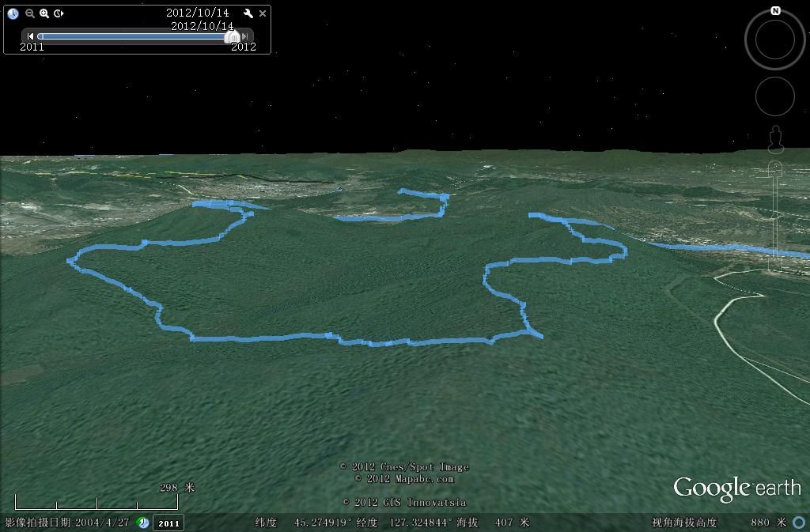810x532 pixels.
Task: Click the top of zoom slider
Action: (x=775, y=167)
